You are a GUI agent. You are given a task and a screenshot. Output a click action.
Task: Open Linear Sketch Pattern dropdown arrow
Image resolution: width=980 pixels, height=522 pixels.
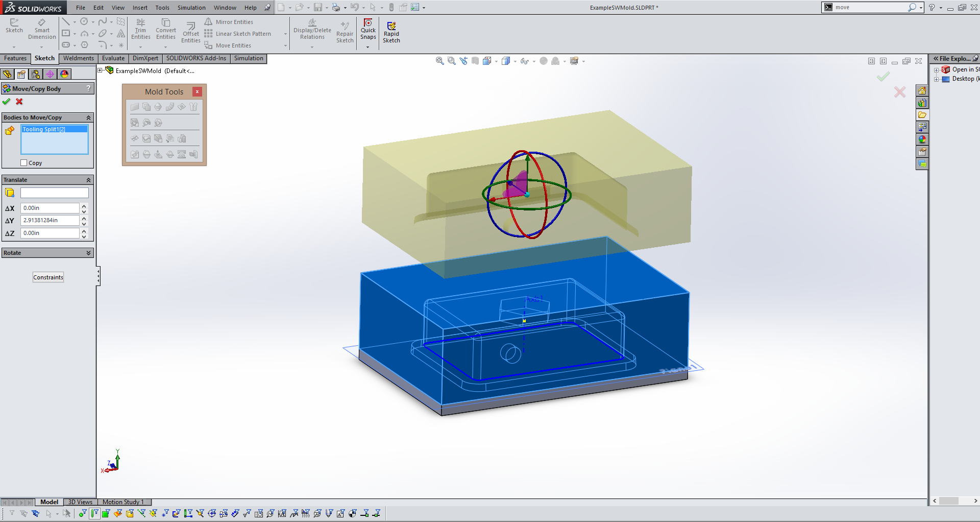285,34
